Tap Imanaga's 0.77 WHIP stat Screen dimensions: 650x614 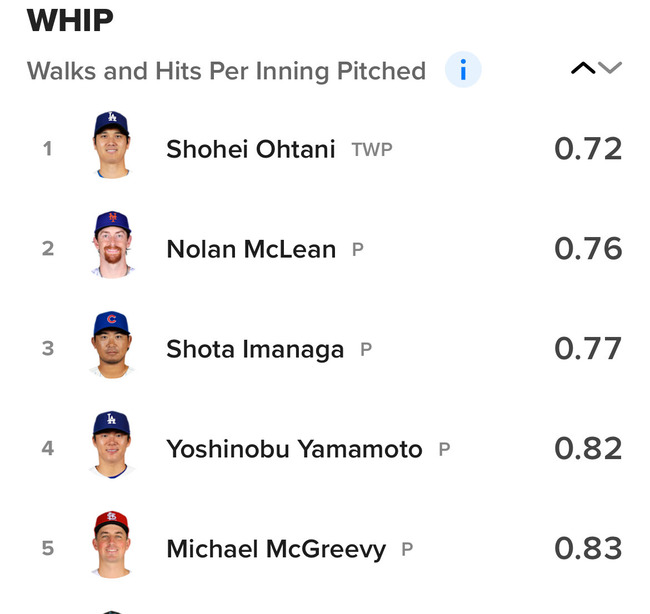(588, 349)
